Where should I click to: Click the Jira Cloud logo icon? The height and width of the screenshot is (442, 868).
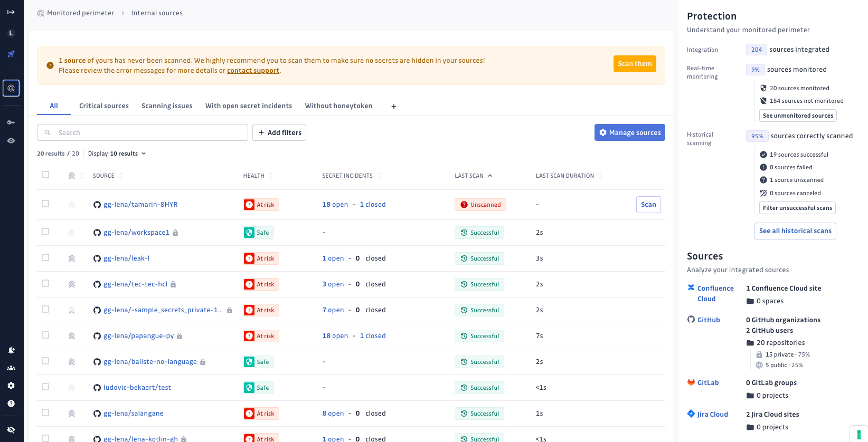691,414
